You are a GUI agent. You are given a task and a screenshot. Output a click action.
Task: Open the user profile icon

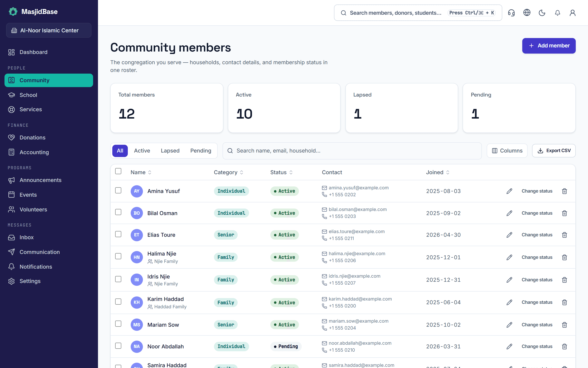[572, 13]
